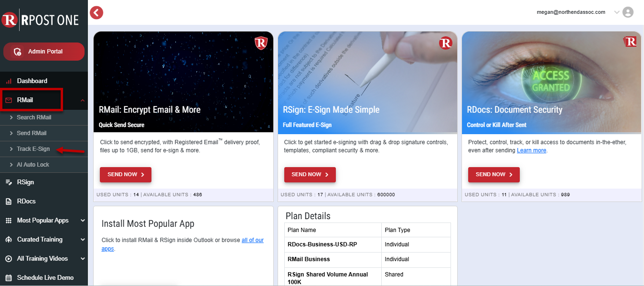
Task: Follow the Learn more link
Action: [x=531, y=150]
